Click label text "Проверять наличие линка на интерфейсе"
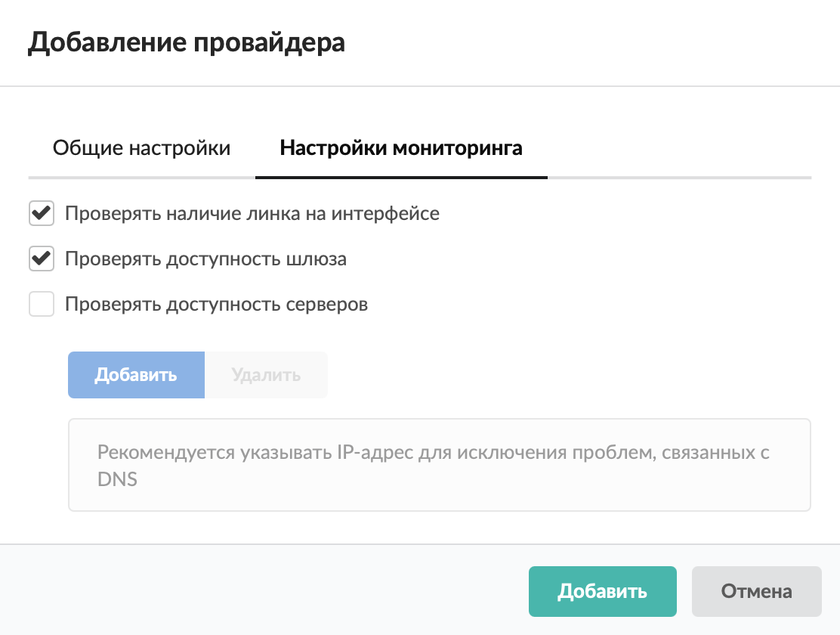Viewport: 840px width, 635px height. (252, 213)
